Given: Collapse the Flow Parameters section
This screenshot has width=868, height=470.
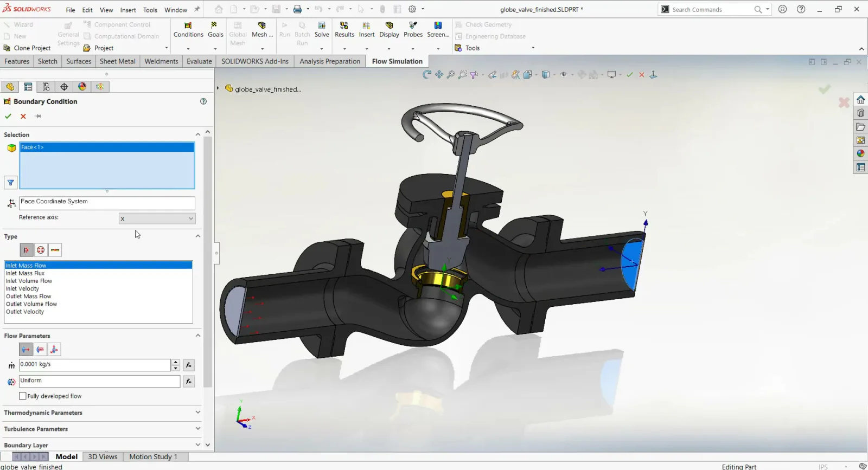Looking at the screenshot, I should (x=197, y=336).
